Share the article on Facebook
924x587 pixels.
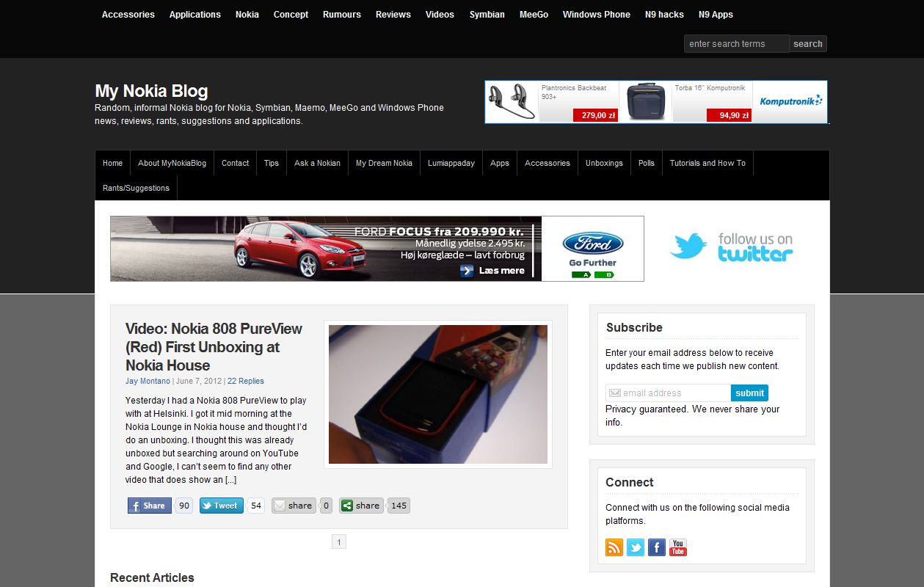[x=150, y=506]
